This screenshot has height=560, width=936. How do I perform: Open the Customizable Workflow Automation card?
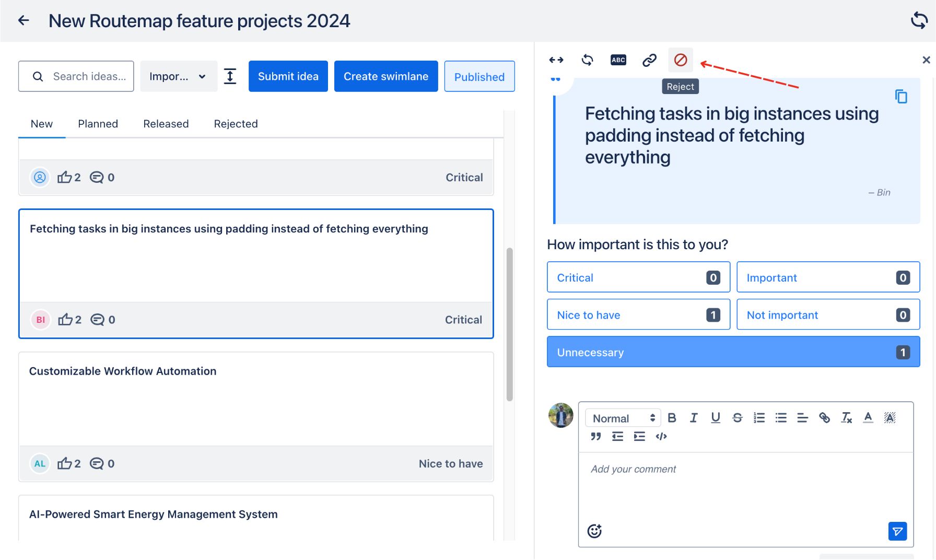pos(256,416)
